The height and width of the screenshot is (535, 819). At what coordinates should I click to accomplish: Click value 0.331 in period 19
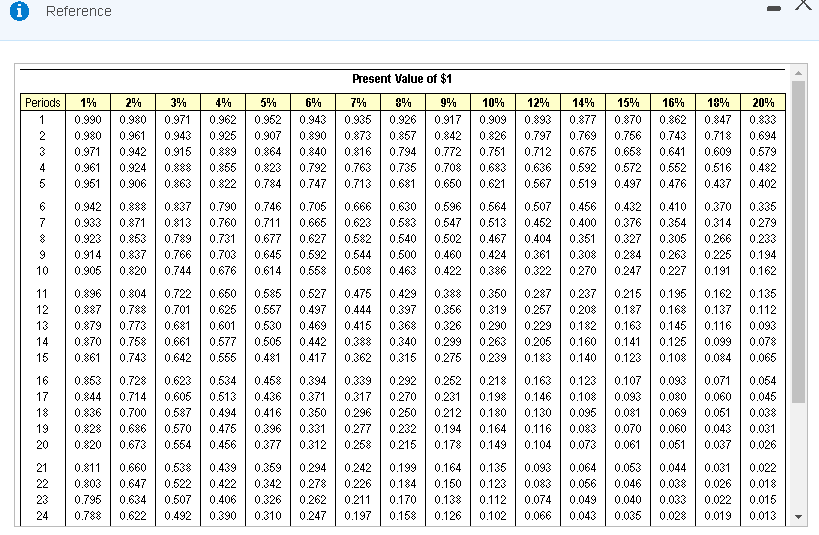(x=313, y=429)
